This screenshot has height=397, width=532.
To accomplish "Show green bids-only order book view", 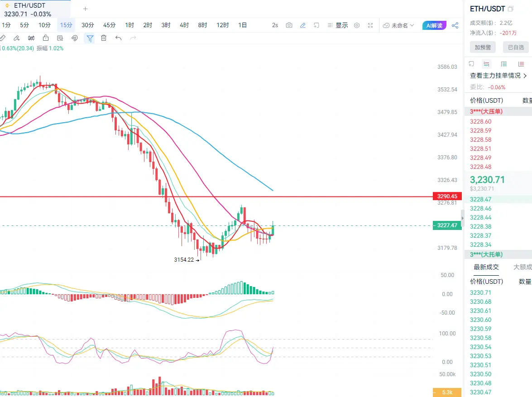I will tap(504, 64).
